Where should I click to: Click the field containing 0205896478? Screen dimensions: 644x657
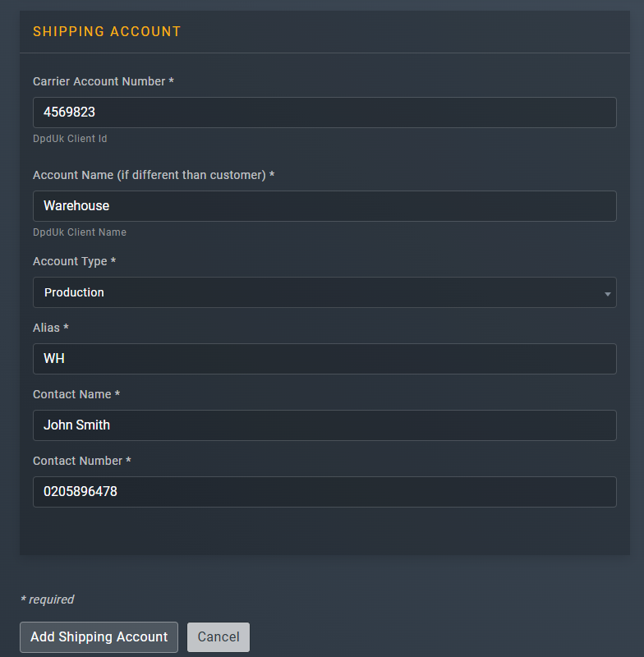tap(324, 491)
